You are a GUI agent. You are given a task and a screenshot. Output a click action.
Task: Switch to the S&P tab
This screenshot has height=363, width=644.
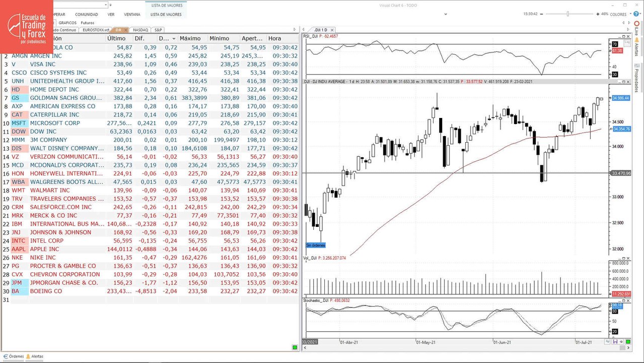[x=158, y=30]
